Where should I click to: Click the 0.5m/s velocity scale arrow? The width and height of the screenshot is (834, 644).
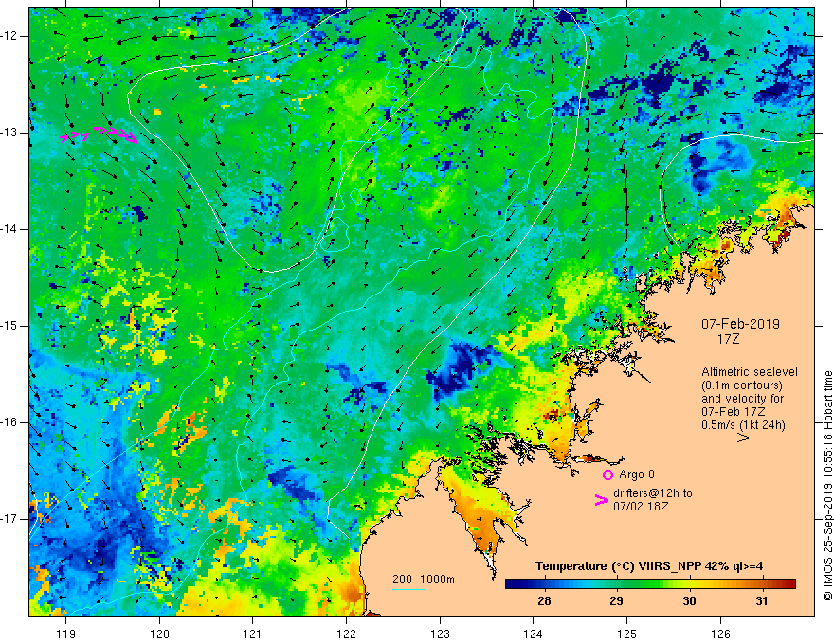[731, 438]
